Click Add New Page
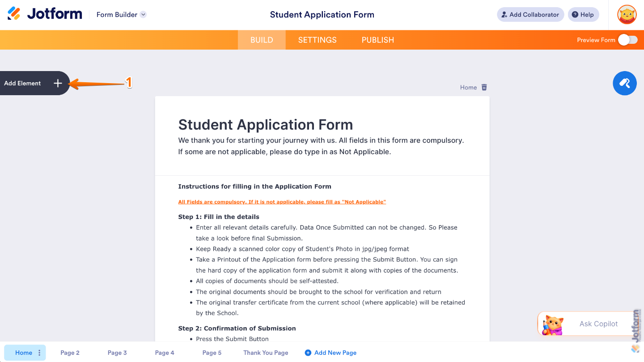The height and width of the screenshot is (362, 644). point(331,353)
